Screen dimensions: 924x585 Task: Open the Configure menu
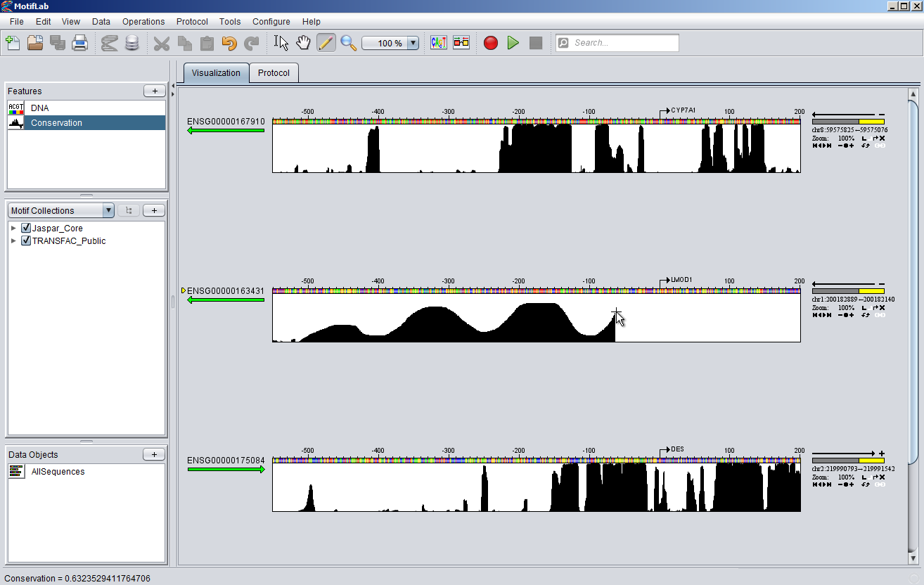tap(271, 22)
